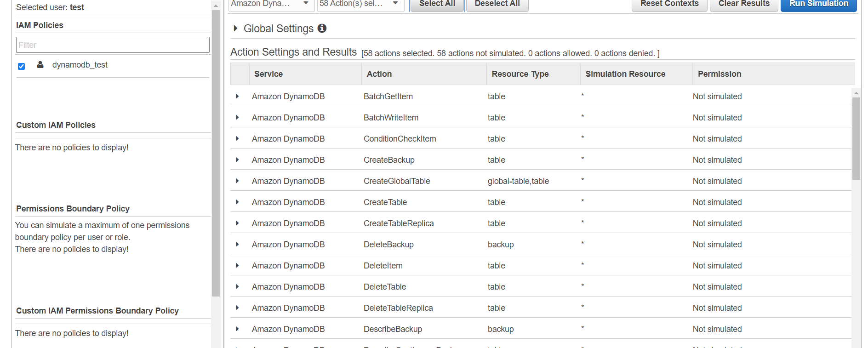Image resolution: width=868 pixels, height=348 pixels.
Task: Click the Custom IAM Permissions Boundary Policy heading
Action: pyautogui.click(x=97, y=311)
